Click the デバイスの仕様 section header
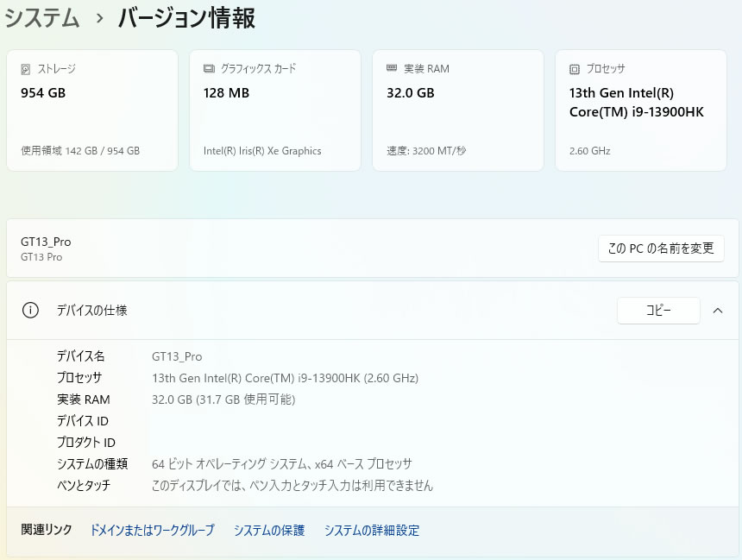Viewport: 742px width, 560px height. pyautogui.click(x=91, y=311)
